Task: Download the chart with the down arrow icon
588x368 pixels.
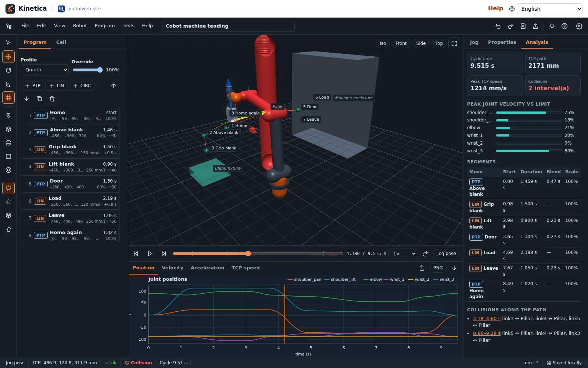Action: (x=454, y=268)
